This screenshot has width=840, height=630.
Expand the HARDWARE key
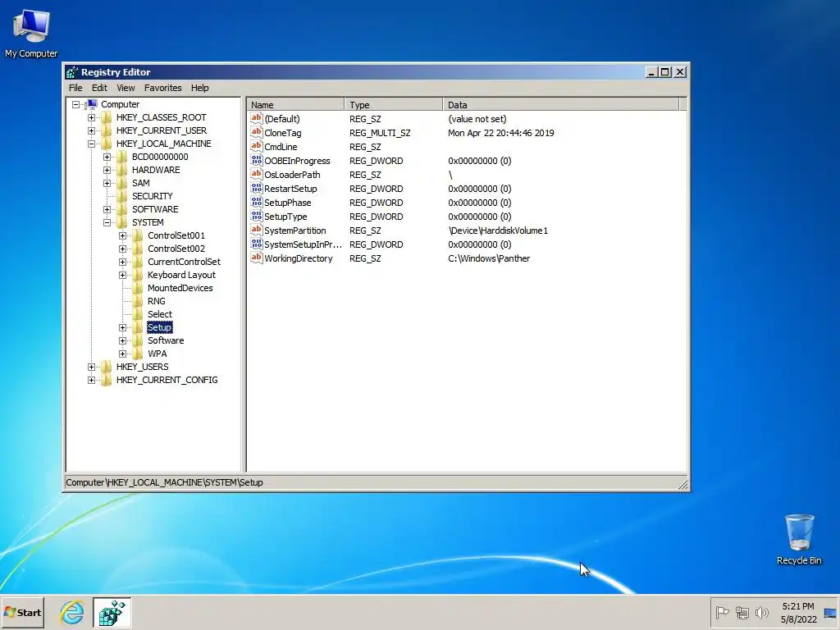point(107,170)
